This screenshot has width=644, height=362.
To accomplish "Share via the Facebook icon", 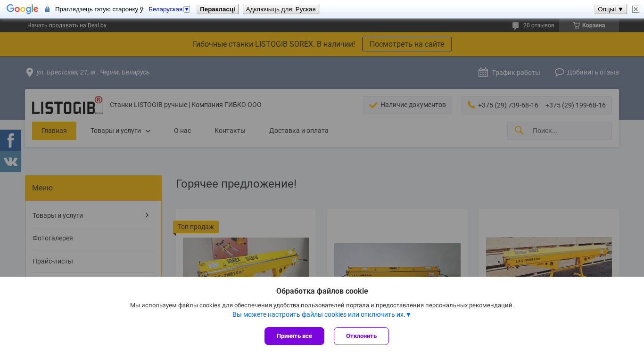I will pyautogui.click(x=10, y=140).
